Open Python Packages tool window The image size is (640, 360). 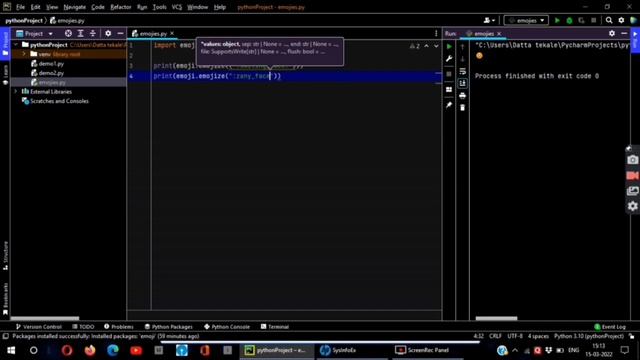coord(168,327)
